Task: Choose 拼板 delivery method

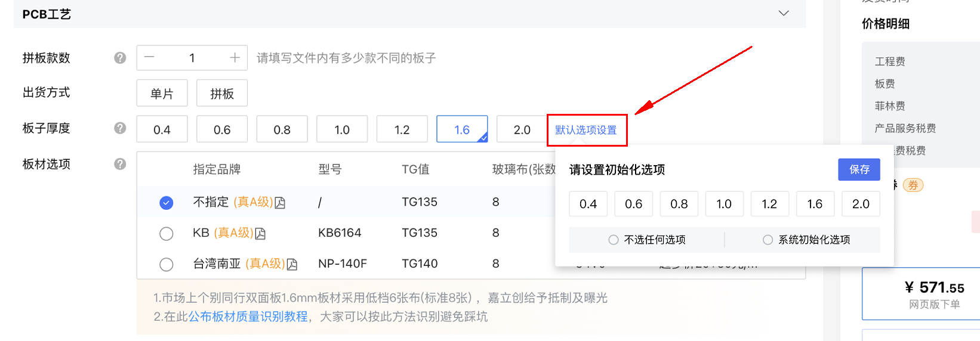Action: (222, 94)
